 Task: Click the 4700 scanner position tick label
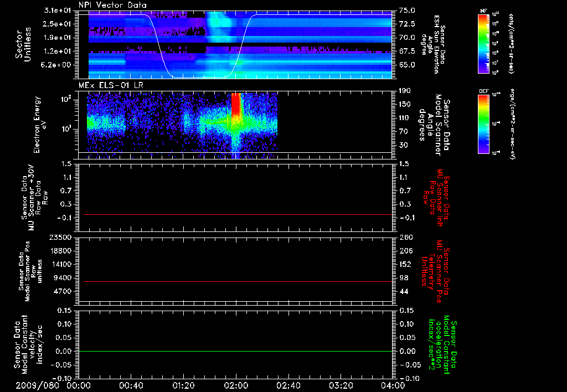pyautogui.click(x=63, y=291)
